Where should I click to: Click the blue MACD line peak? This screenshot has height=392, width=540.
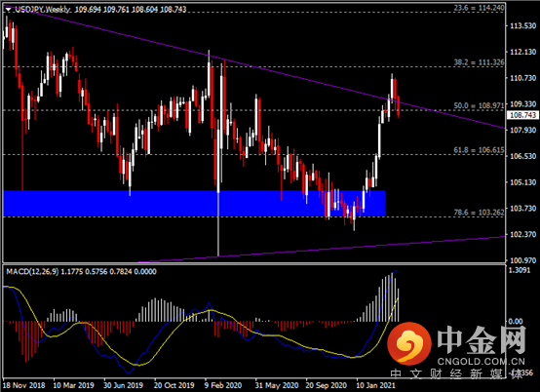point(396,271)
